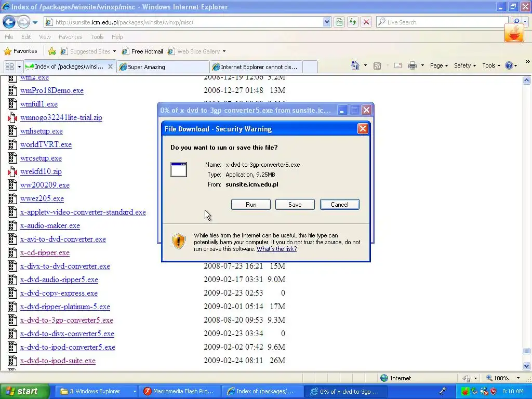Expand the Web Slice Gallery dropdown

point(224,51)
